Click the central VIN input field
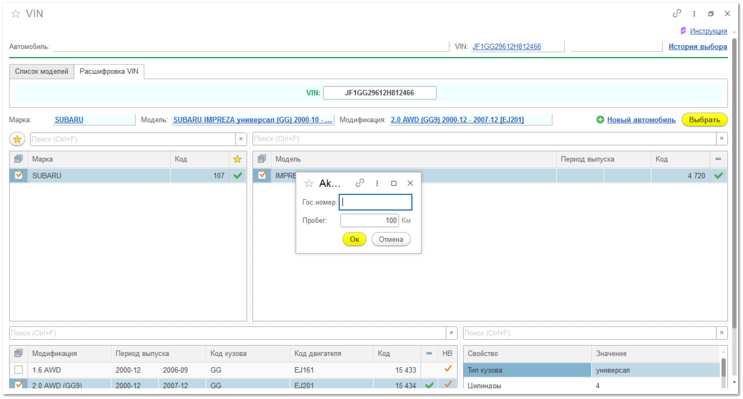743x399 pixels. (x=380, y=93)
